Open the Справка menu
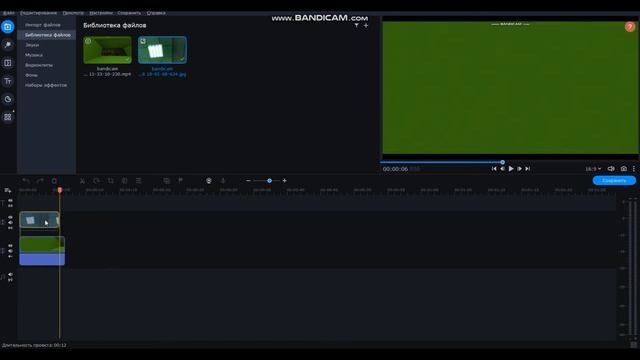 [x=156, y=13]
